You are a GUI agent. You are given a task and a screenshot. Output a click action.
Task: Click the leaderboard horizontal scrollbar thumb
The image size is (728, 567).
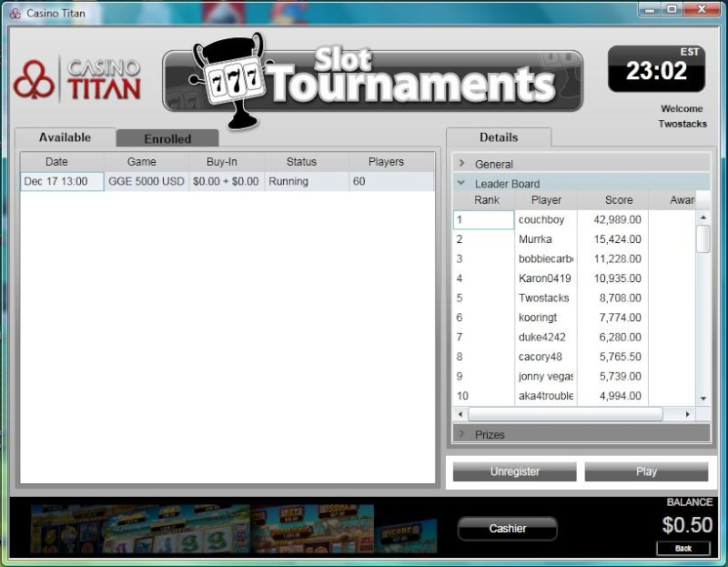coord(565,414)
